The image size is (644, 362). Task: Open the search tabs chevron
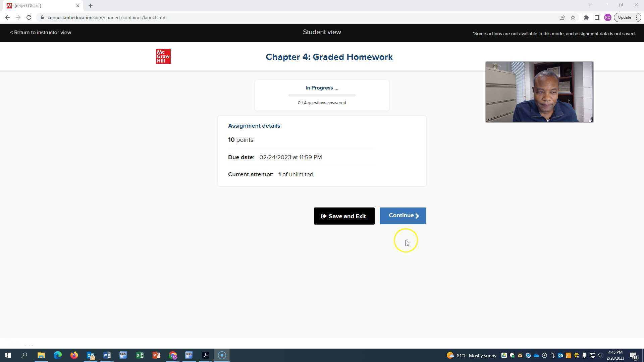click(590, 5)
